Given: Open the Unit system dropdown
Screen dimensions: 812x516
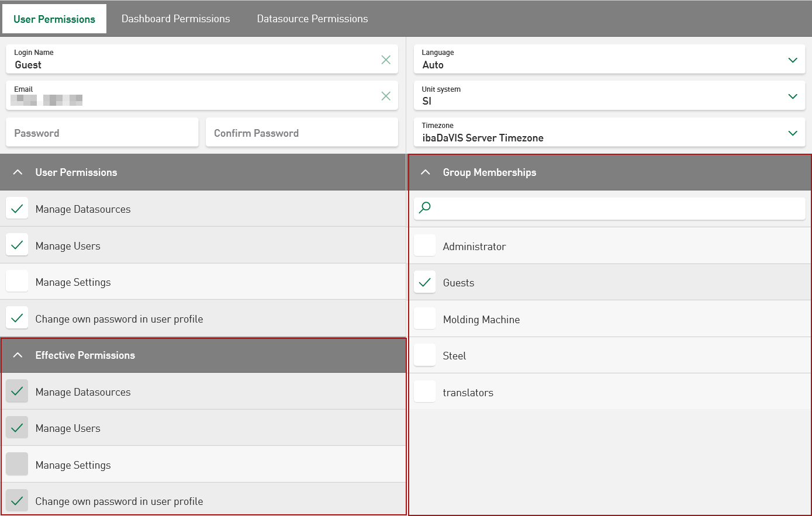Looking at the screenshot, I should [x=792, y=96].
